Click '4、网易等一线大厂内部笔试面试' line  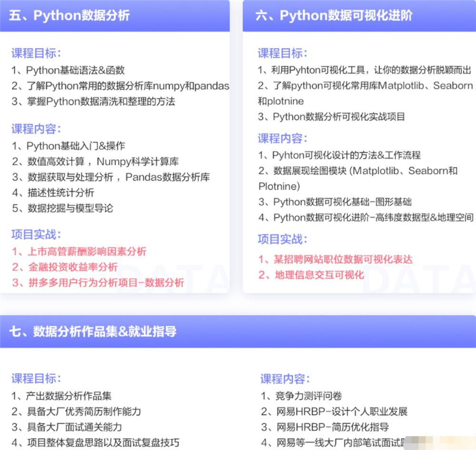(333, 442)
